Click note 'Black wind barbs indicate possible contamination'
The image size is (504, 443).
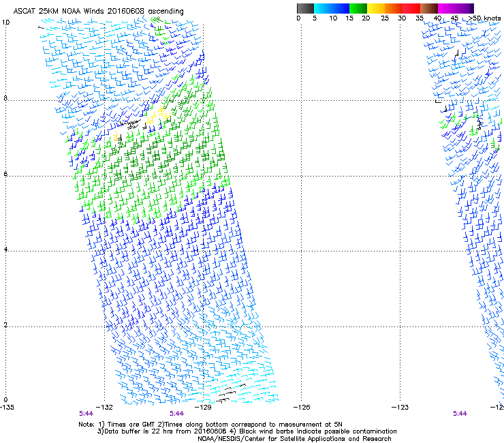coord(318,431)
